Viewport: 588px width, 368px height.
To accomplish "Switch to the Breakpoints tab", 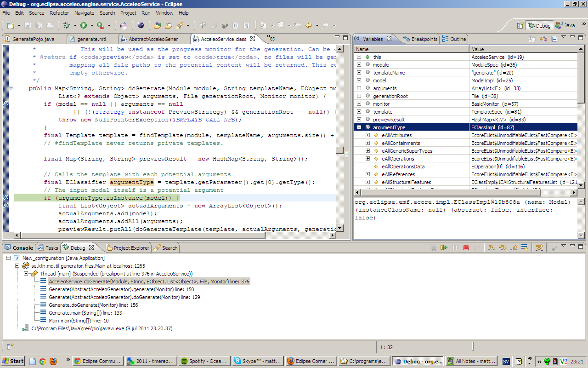I will pos(420,39).
